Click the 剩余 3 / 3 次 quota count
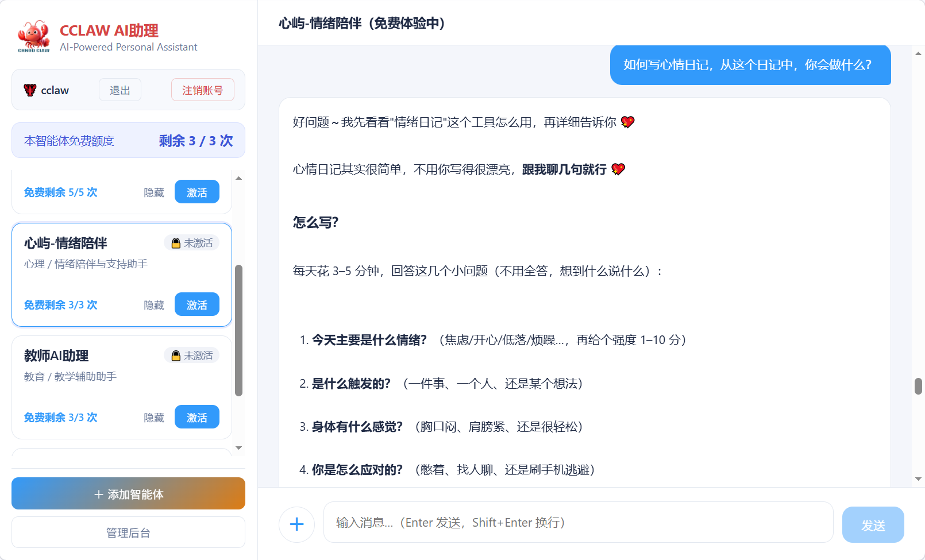The image size is (925, 560). (196, 141)
